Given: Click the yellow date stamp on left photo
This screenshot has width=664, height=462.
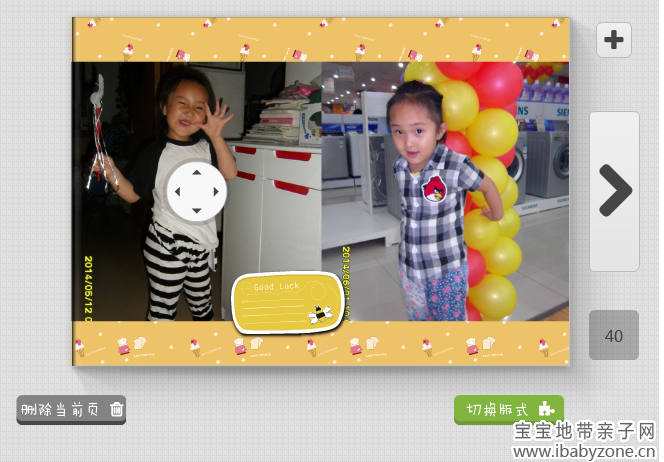Looking at the screenshot, I should point(89,290).
